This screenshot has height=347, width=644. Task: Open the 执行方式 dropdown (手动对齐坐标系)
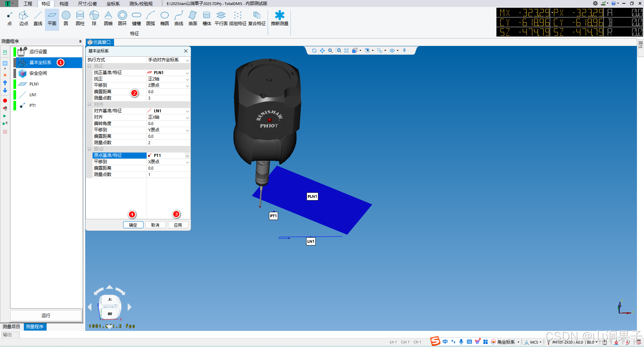(187, 60)
